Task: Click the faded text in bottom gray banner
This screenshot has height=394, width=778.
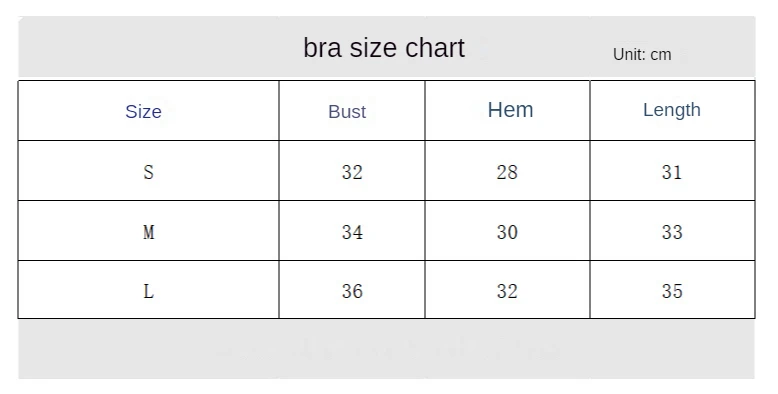Action: [387, 349]
